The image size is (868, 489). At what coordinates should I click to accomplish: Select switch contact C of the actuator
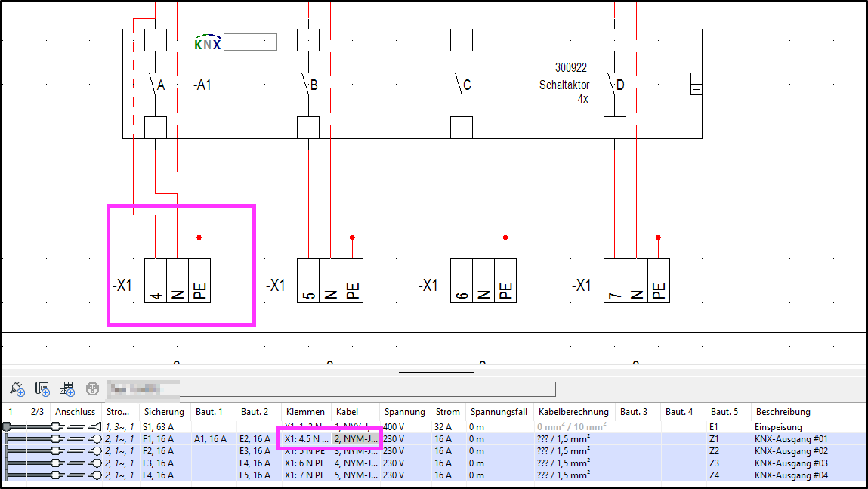click(x=462, y=84)
